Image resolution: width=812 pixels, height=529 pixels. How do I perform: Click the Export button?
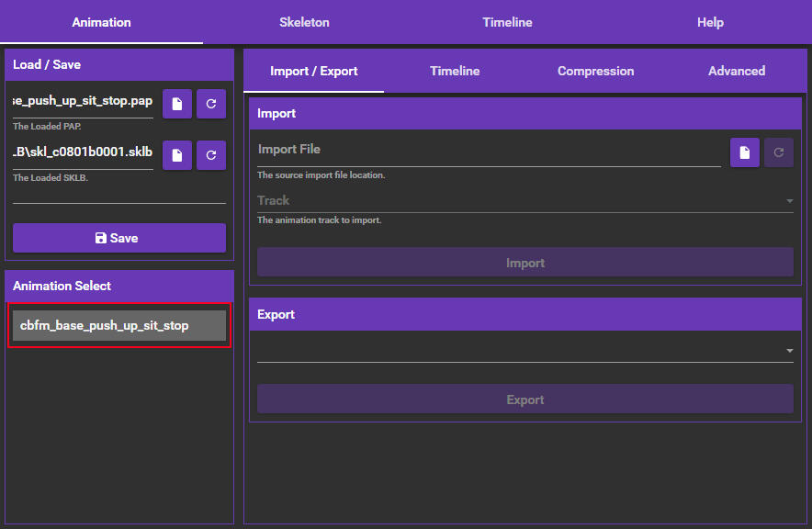pos(524,400)
